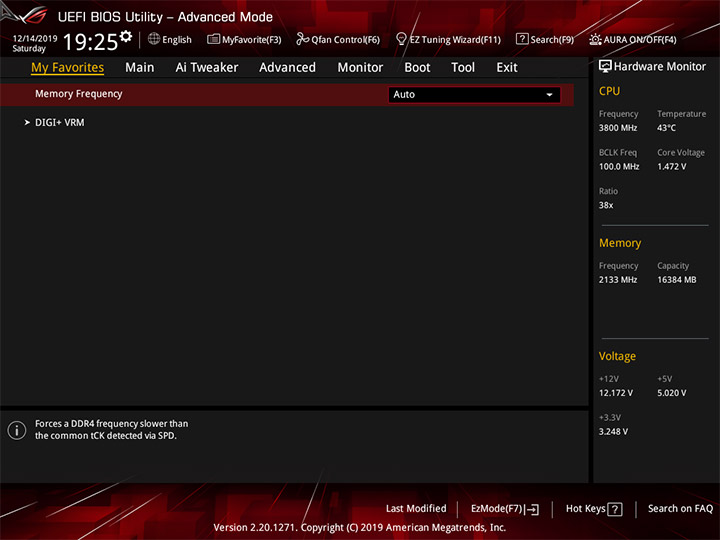Viewport: 720px width, 540px height.
Task: Click Core Voltage value 1.472 V
Action: (x=671, y=167)
